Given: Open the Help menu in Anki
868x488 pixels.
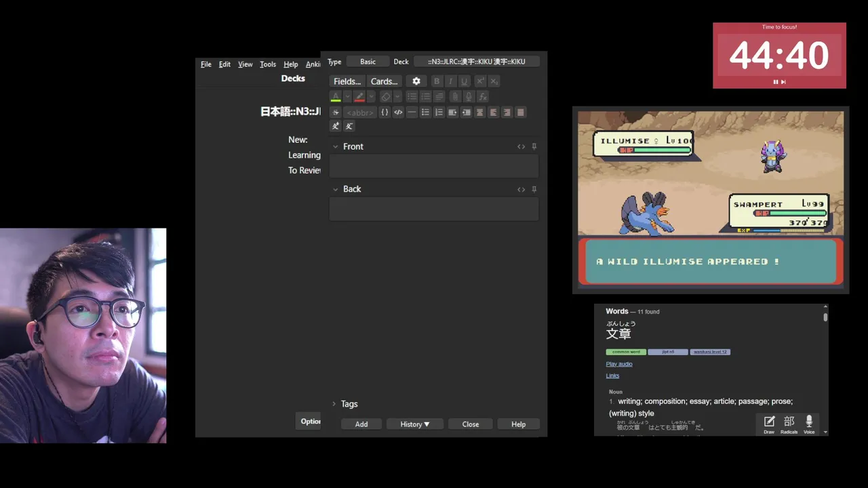Looking at the screenshot, I should 291,64.
